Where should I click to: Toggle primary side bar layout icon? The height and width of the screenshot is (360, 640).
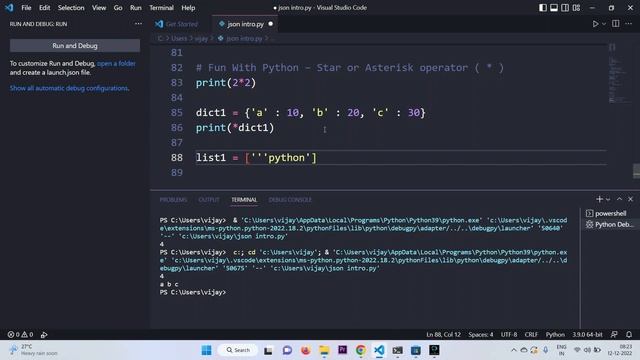[x=542, y=8]
